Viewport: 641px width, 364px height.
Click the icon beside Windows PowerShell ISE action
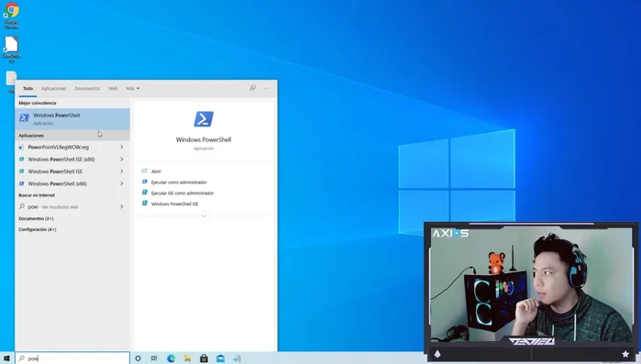[144, 203]
